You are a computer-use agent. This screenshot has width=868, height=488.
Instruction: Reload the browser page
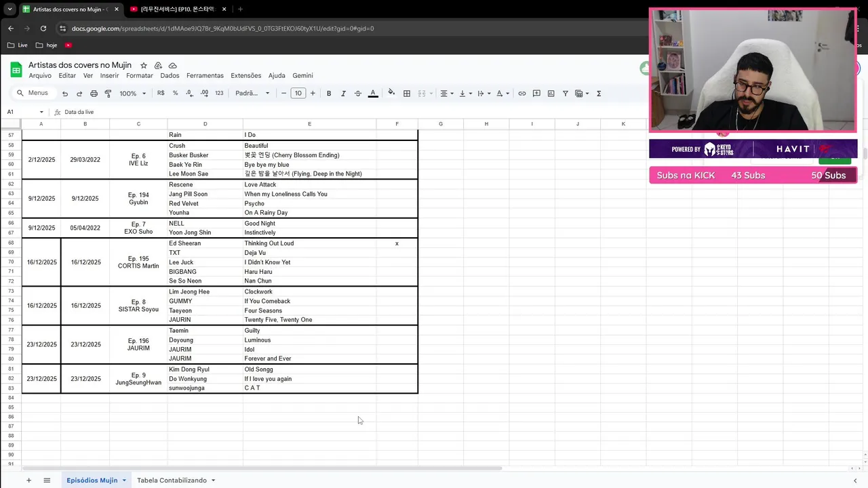click(x=43, y=28)
